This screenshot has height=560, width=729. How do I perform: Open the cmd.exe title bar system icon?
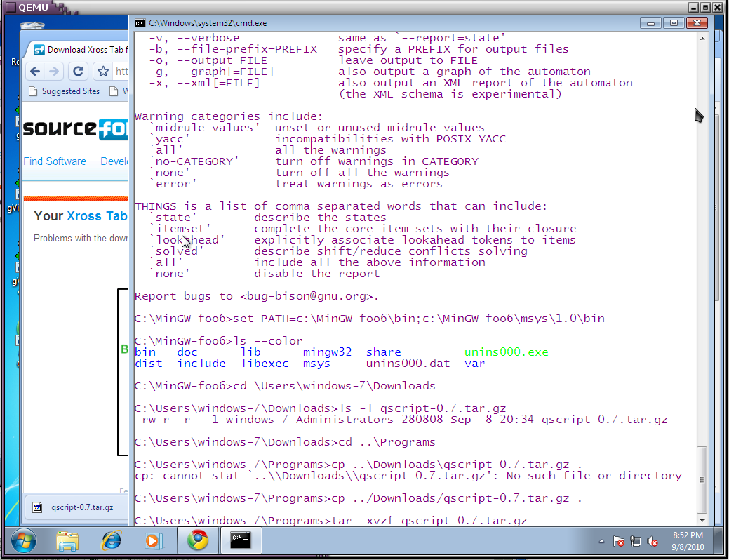(140, 23)
